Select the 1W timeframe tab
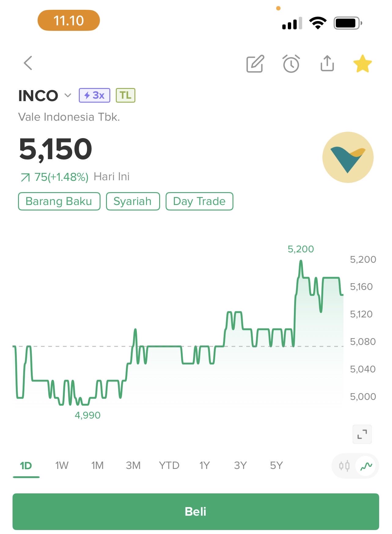Screen dimensions: 392x534 pos(62,466)
